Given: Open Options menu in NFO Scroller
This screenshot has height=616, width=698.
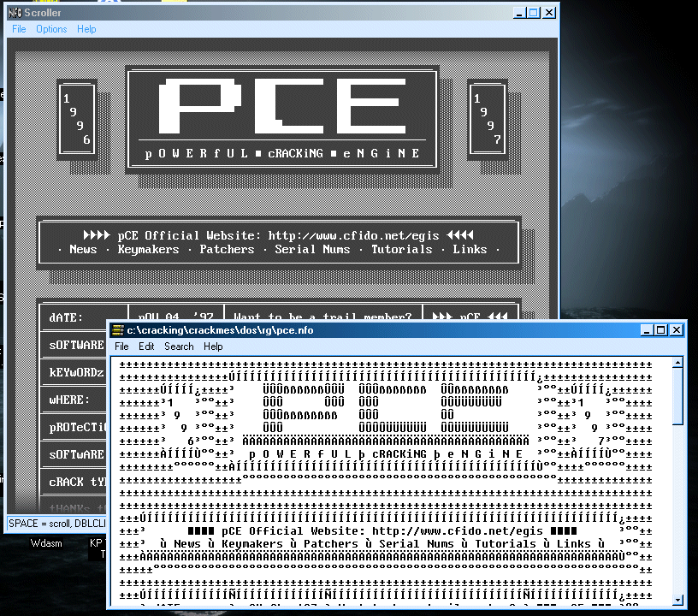Looking at the screenshot, I should coord(51,29).
